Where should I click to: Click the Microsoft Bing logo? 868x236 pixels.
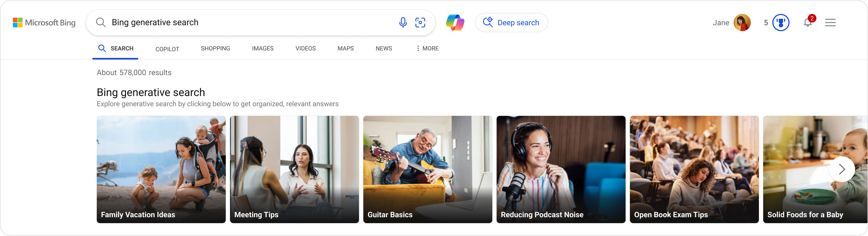tap(44, 23)
